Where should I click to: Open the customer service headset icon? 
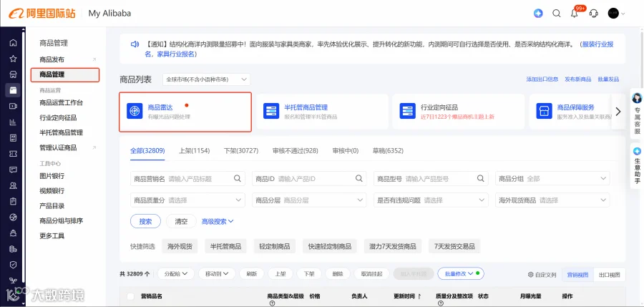(x=593, y=13)
